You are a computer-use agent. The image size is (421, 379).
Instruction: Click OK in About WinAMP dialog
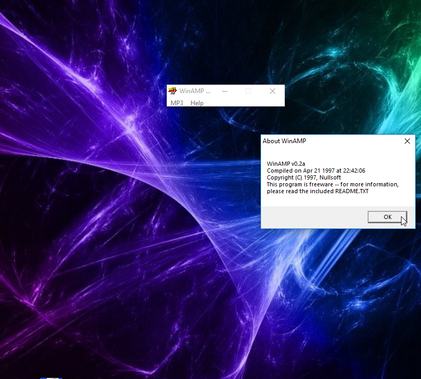[x=387, y=217]
